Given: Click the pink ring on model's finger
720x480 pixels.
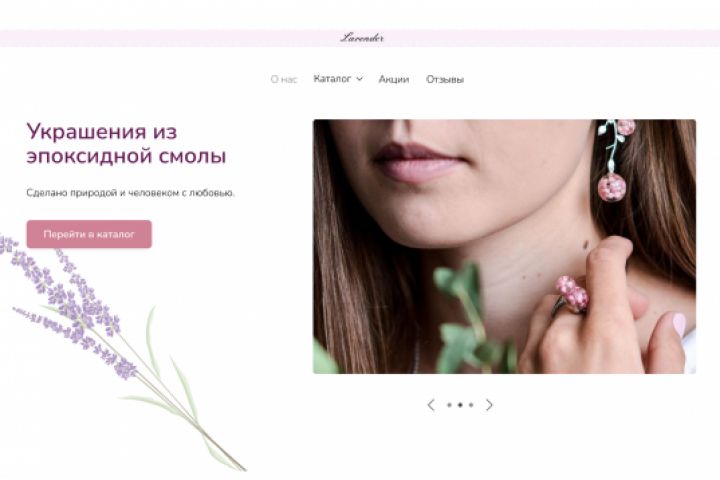Looking at the screenshot, I should 572,294.
